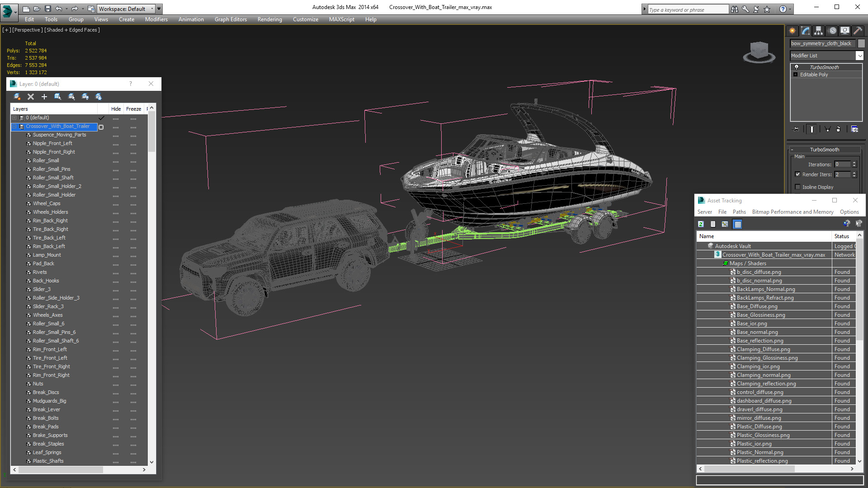Expand the Editable Poly plus node
Screen dimensions: 868x488
796,75
